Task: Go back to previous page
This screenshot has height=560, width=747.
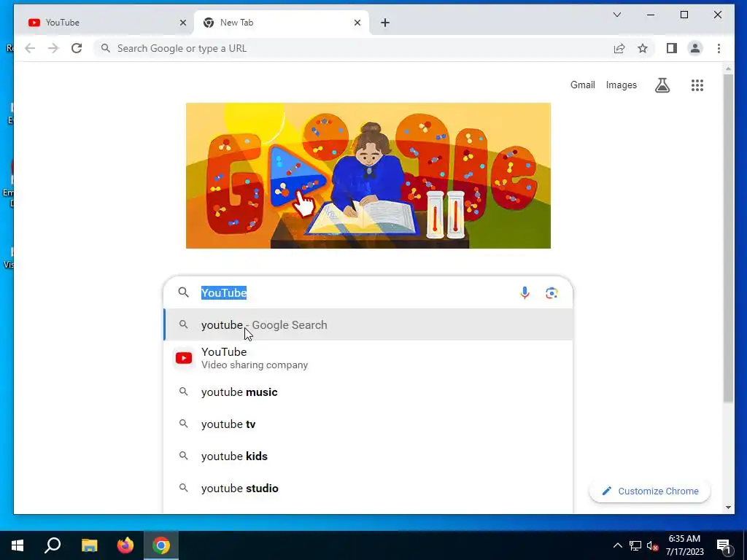Action: click(x=30, y=48)
